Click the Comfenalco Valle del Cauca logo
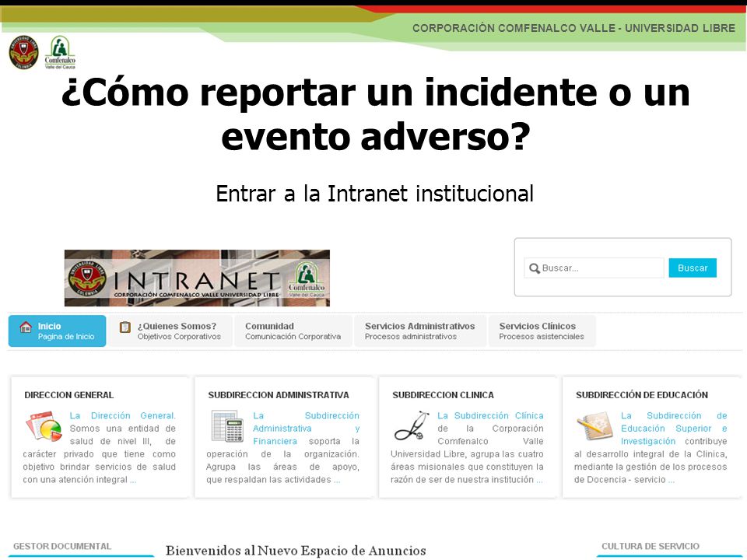Screen dimensions: 747x560 pos(60,52)
